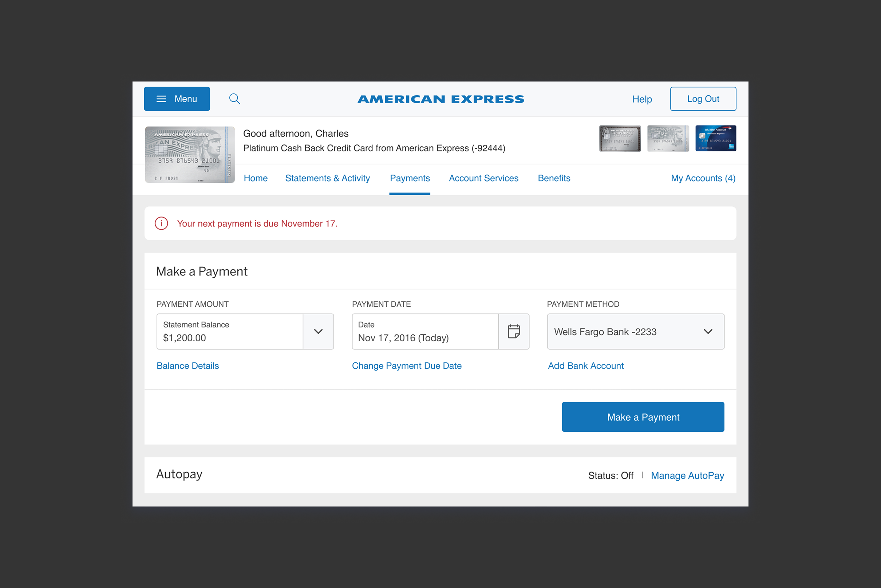Select the British Airways card thumbnail

[x=715, y=138]
